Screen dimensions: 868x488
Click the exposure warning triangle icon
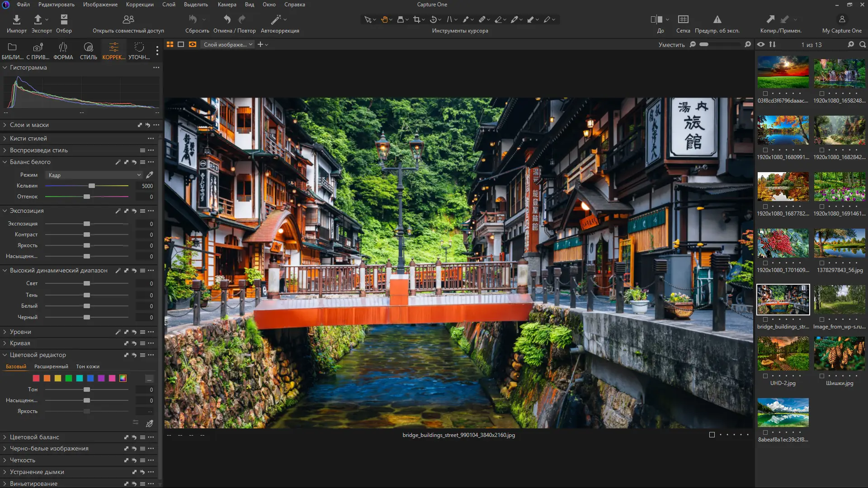pyautogui.click(x=717, y=19)
